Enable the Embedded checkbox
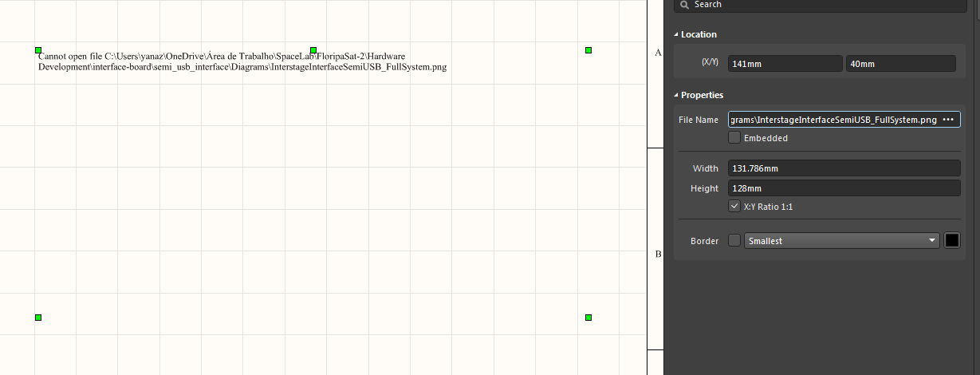 [734, 138]
